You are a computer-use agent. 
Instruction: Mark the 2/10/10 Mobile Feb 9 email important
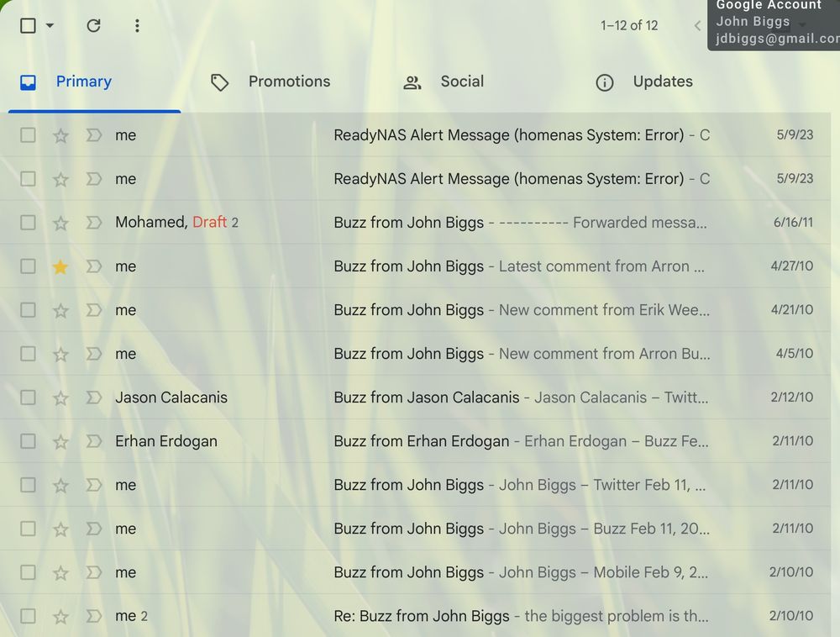point(94,572)
